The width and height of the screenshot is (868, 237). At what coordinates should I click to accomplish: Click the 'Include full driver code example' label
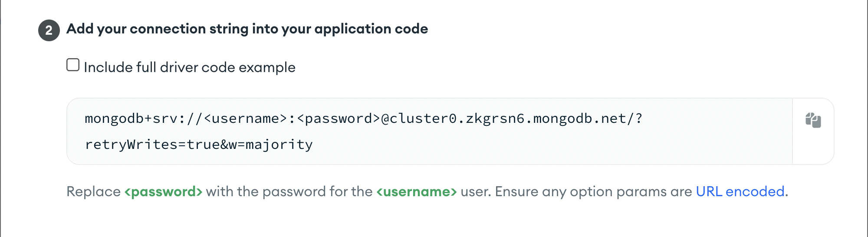tap(189, 68)
